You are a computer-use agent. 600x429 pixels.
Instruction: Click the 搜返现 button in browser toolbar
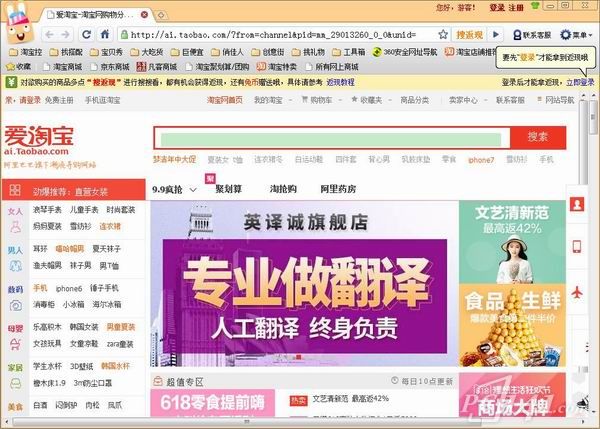click(470, 35)
